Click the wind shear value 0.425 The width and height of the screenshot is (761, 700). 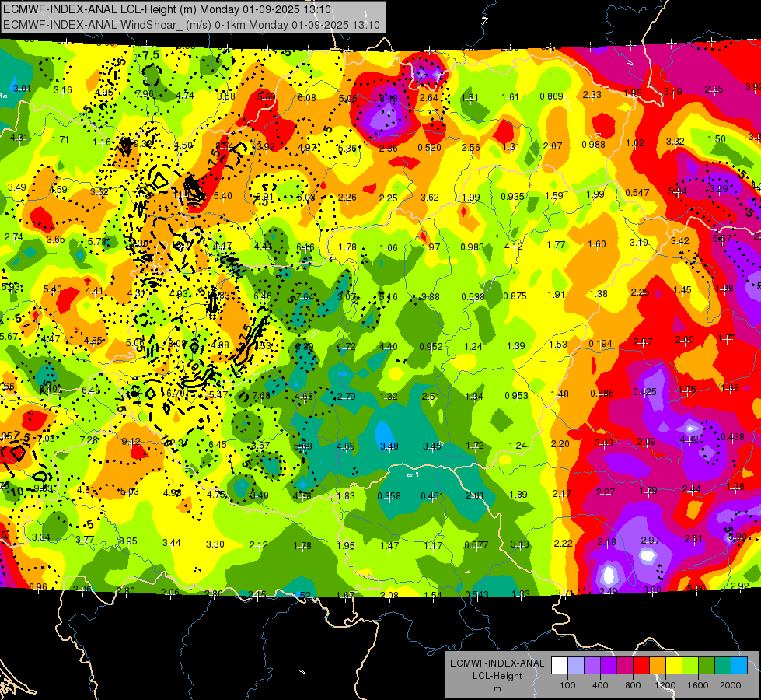[644, 391]
